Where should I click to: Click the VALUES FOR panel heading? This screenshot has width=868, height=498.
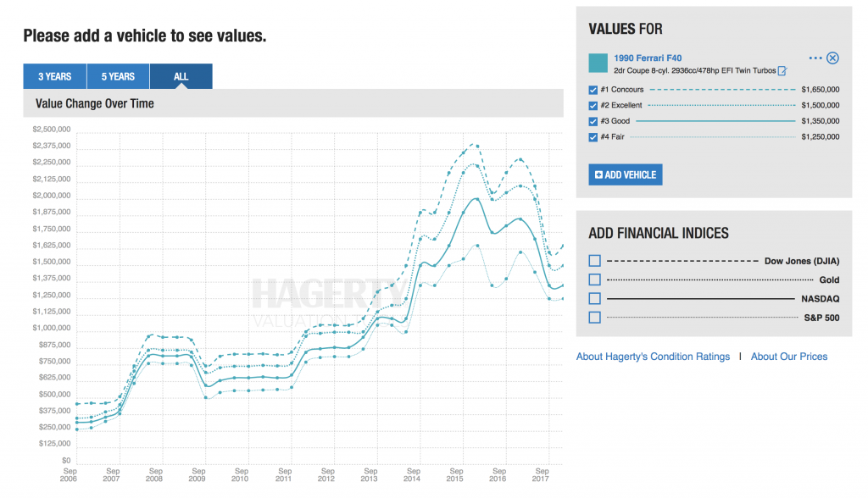click(626, 29)
